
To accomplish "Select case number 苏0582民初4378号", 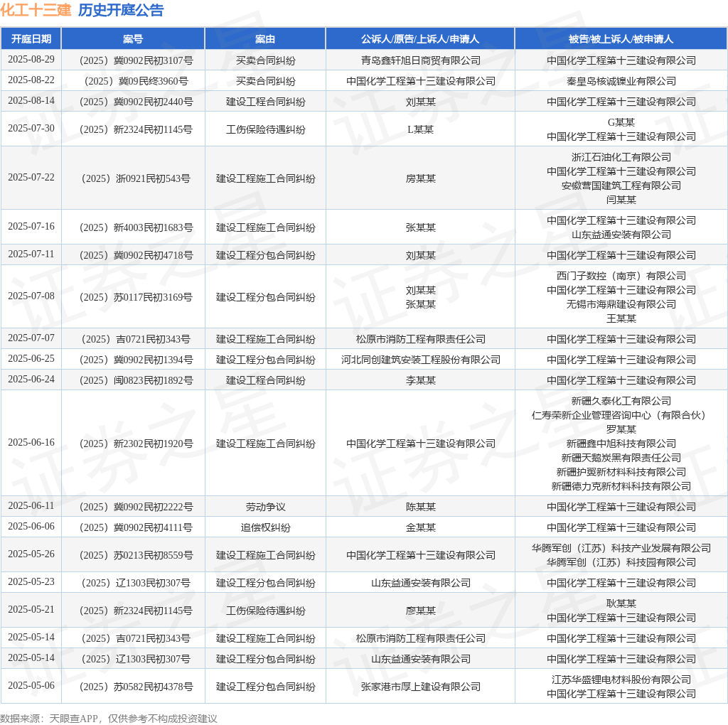I will pyautogui.click(x=136, y=687).
